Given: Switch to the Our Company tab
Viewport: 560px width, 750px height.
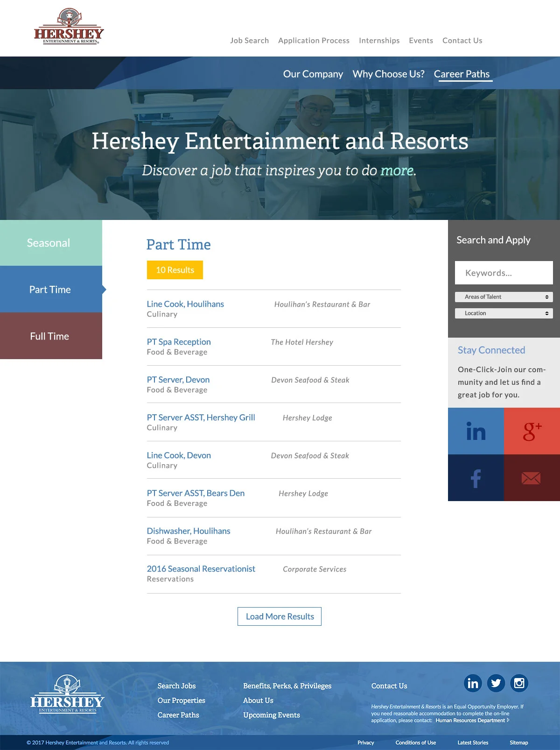Looking at the screenshot, I should pos(313,74).
